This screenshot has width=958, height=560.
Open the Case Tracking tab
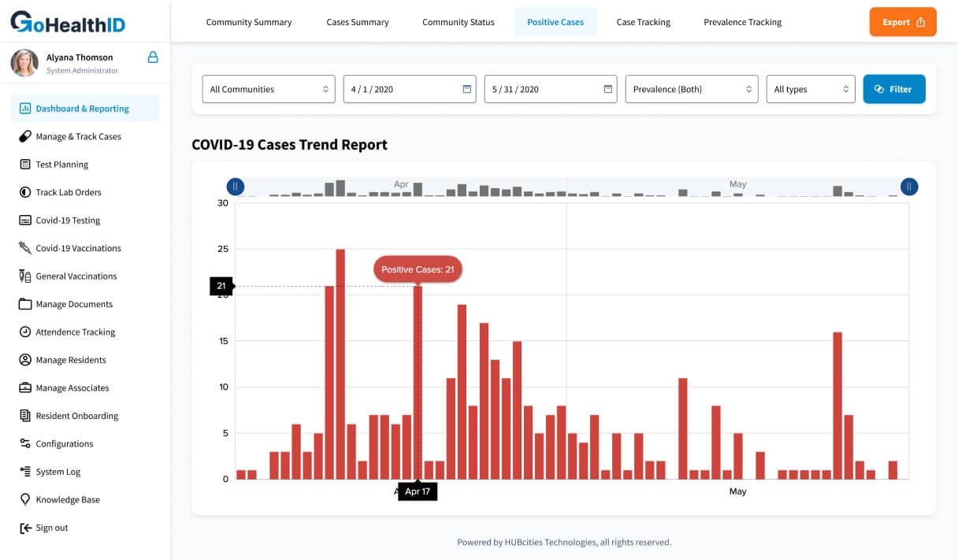644,22
